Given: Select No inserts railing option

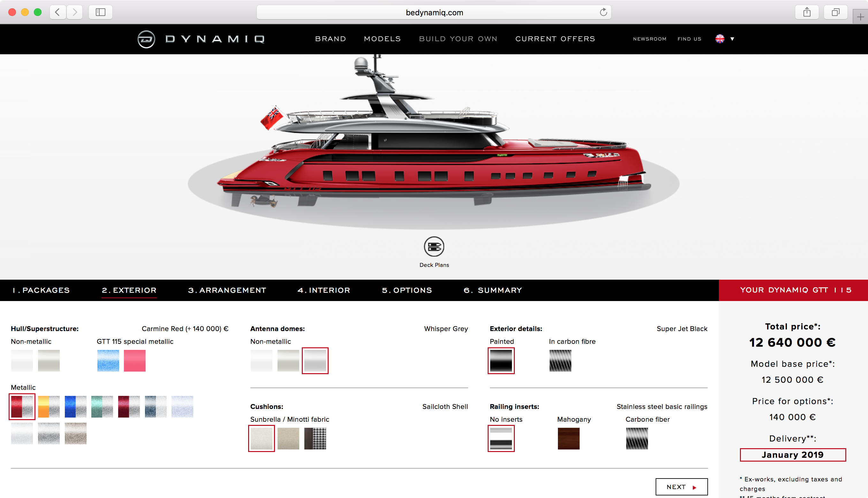Looking at the screenshot, I should tap(501, 439).
